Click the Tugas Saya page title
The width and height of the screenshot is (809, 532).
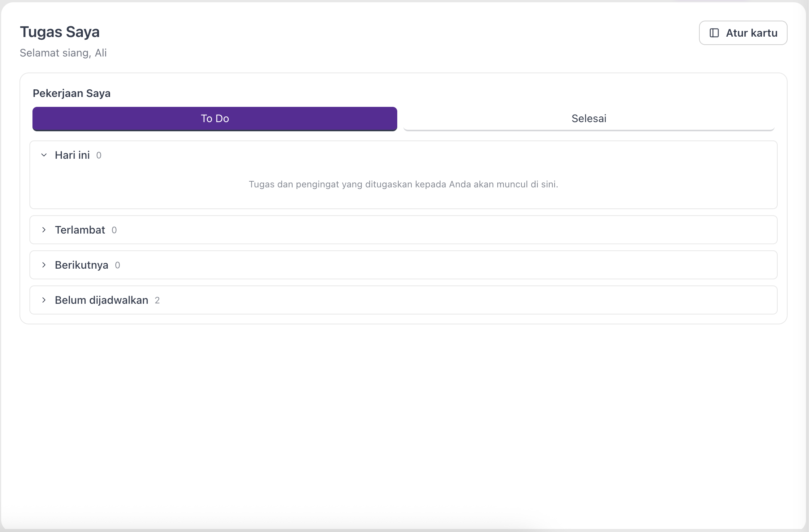[x=60, y=32]
